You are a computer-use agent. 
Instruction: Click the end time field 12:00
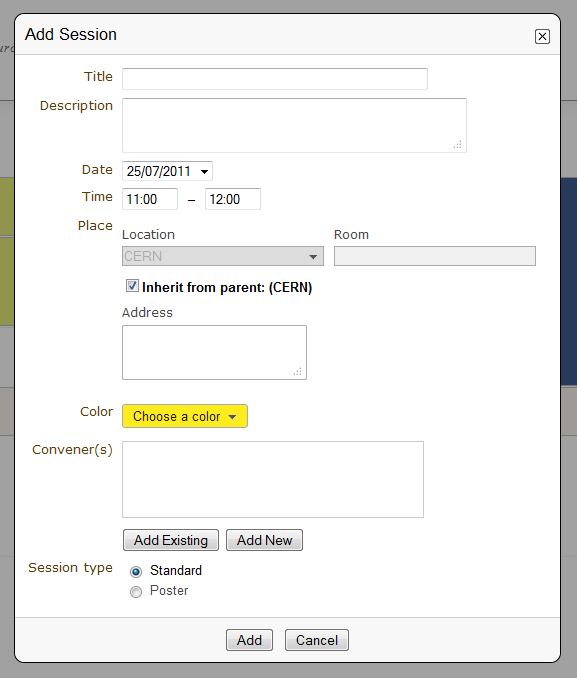pyautogui.click(x=233, y=199)
